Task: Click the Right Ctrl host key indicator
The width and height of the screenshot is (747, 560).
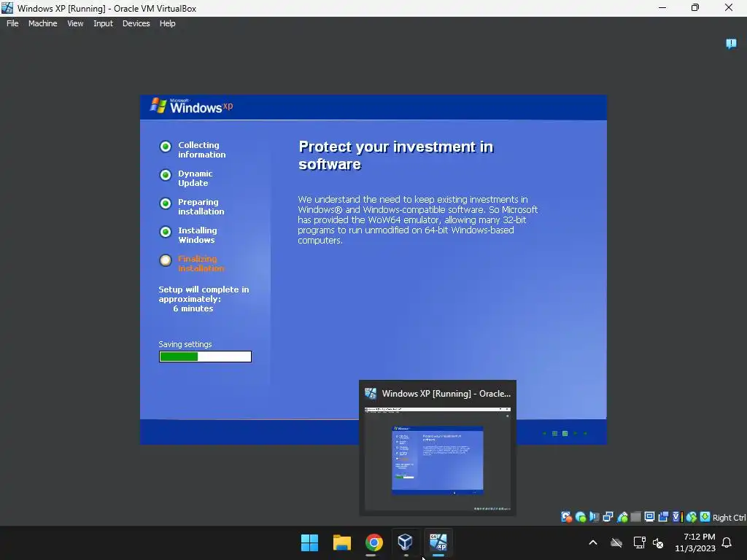Action: point(729,518)
